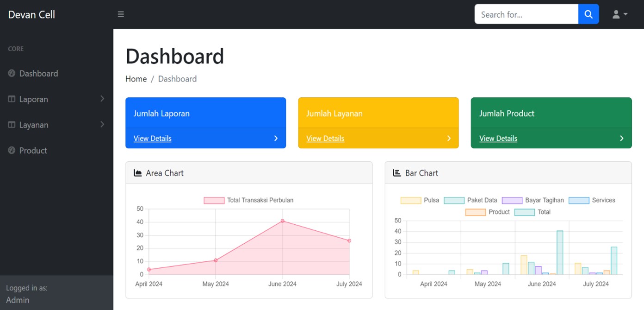The height and width of the screenshot is (310, 644).
Task: Click the 'Dashboard' page heading
Action: 175,56
